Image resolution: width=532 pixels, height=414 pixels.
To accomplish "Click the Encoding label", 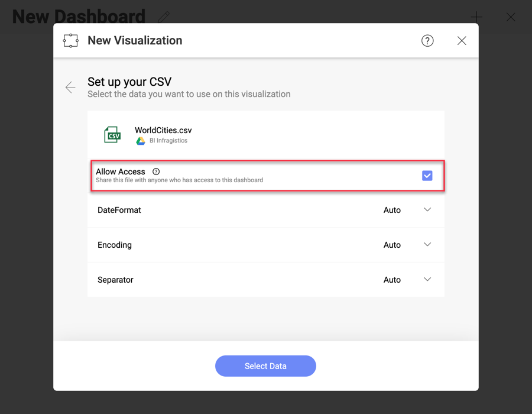I will tap(114, 245).
